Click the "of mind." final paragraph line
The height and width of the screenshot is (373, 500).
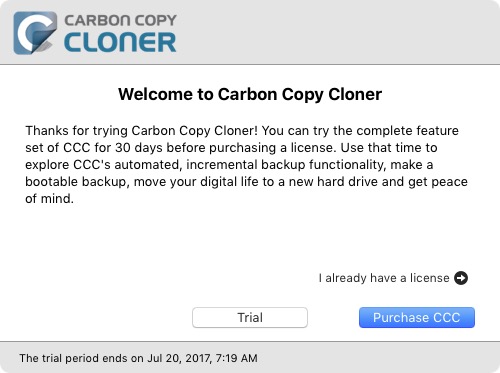click(49, 199)
